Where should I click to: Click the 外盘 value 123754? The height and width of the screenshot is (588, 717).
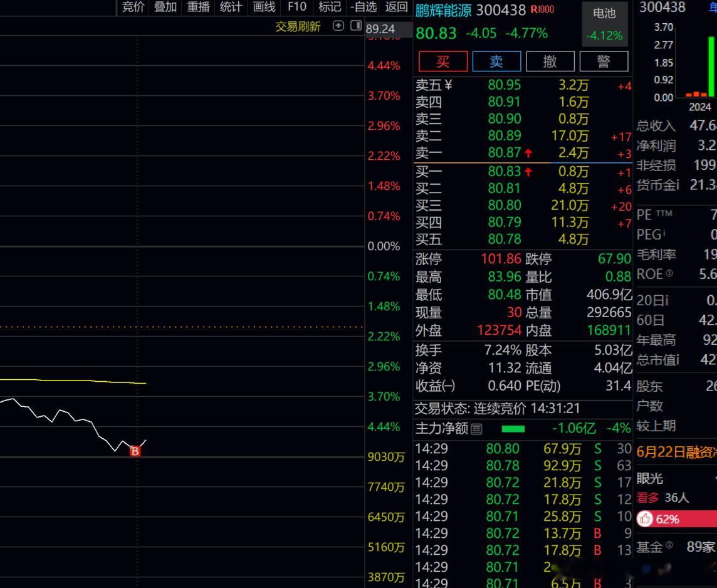(500, 330)
